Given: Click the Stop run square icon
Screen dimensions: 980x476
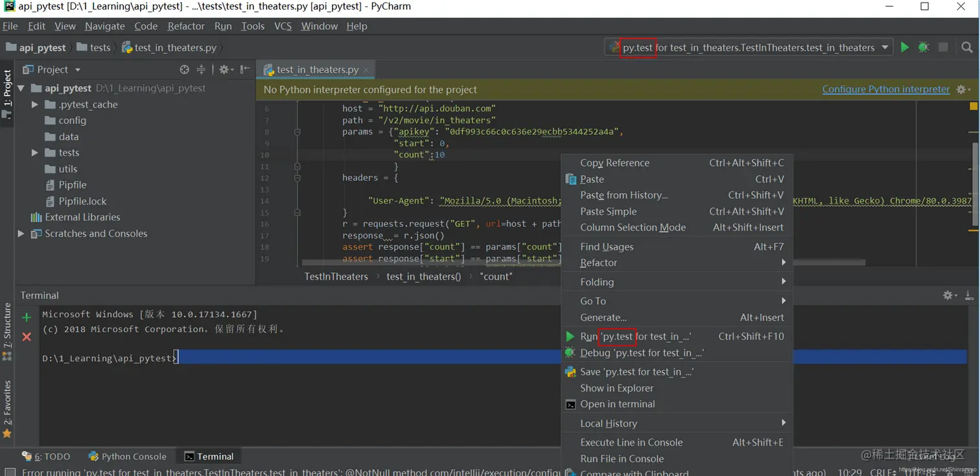Looking at the screenshot, I should point(943,47).
